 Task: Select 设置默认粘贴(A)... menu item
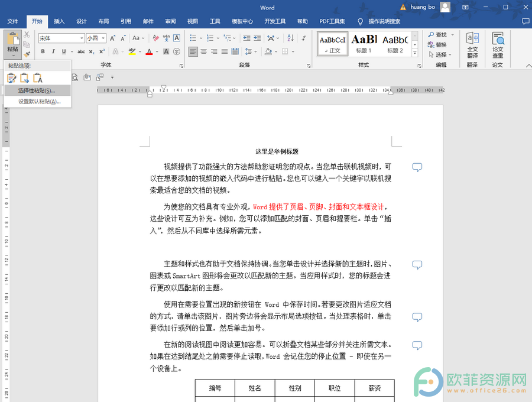coord(38,102)
